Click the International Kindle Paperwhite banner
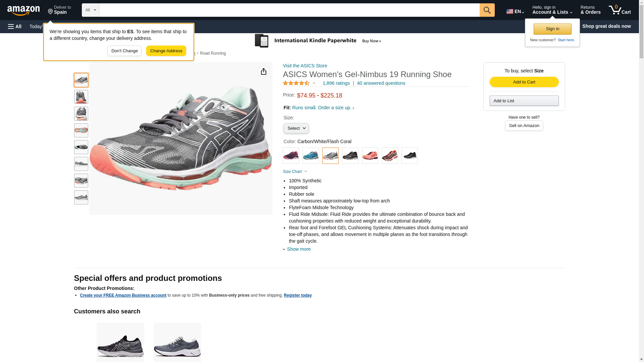644x362 pixels. point(318,41)
